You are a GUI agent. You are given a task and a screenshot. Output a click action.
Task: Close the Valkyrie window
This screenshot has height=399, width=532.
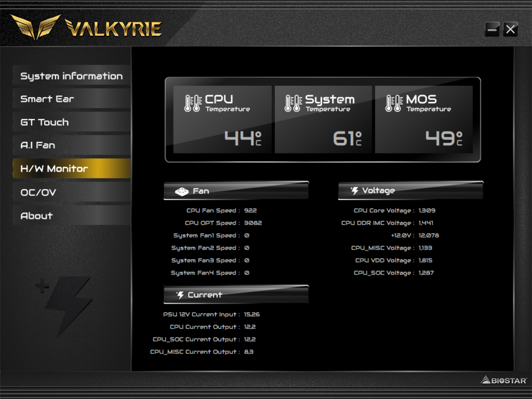(x=510, y=29)
